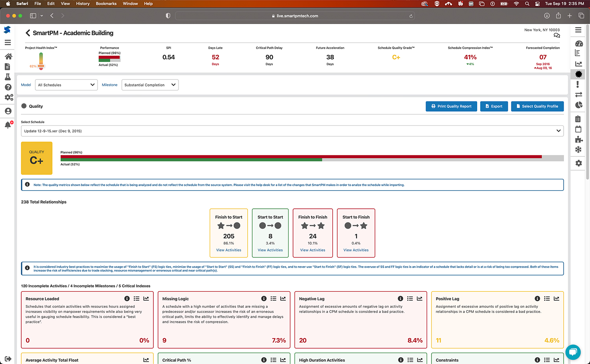Open the Milestone Substantial Completion dropdown

[150, 85]
